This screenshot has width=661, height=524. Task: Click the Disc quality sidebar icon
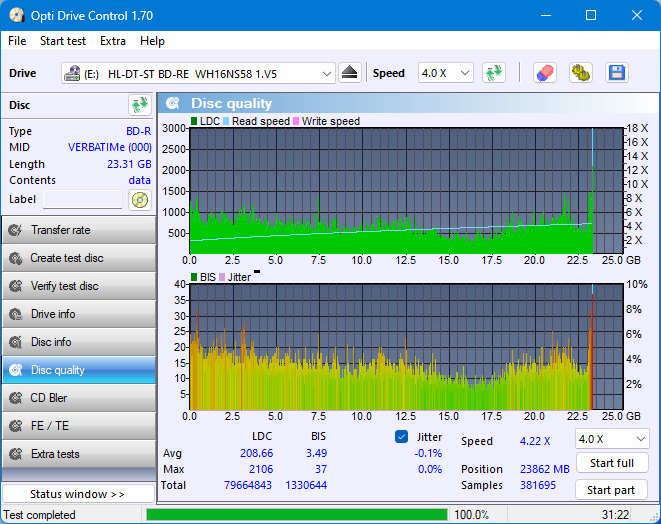point(16,370)
